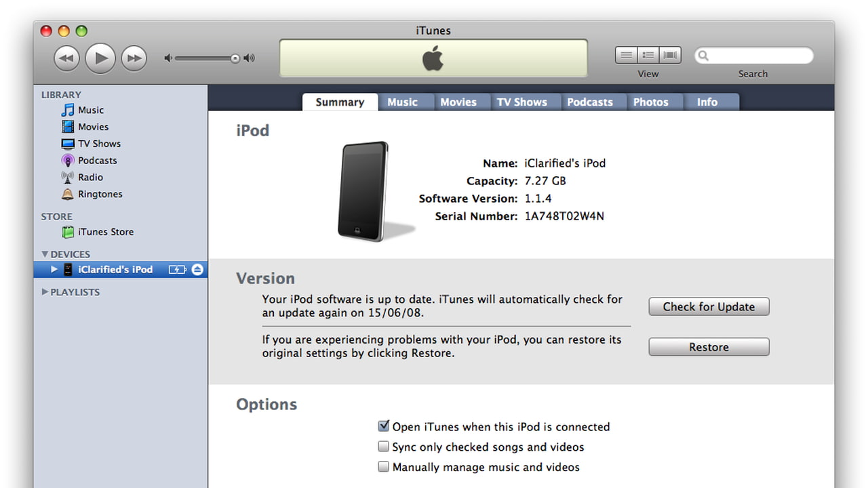
Task: Open Radio in sidebar
Action: pyautogui.click(x=82, y=177)
